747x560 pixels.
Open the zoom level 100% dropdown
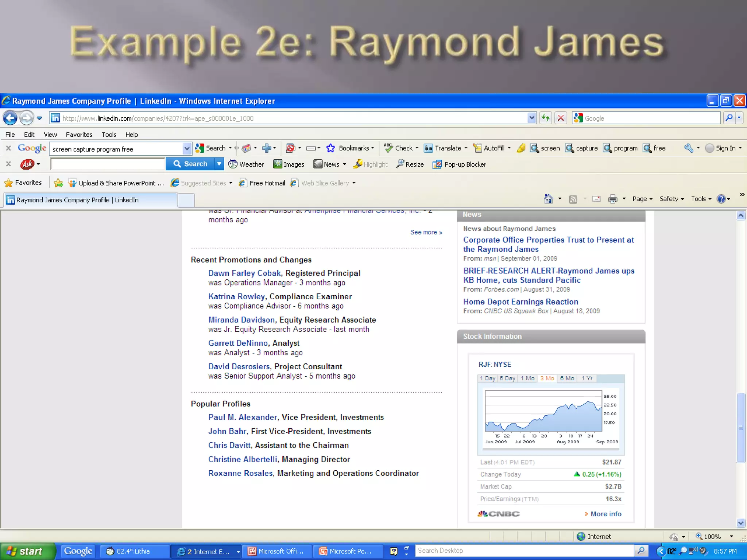coord(731,536)
